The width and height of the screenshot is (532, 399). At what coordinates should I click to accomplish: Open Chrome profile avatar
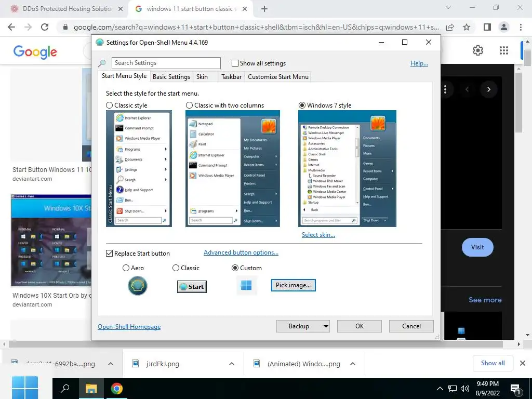504,27
